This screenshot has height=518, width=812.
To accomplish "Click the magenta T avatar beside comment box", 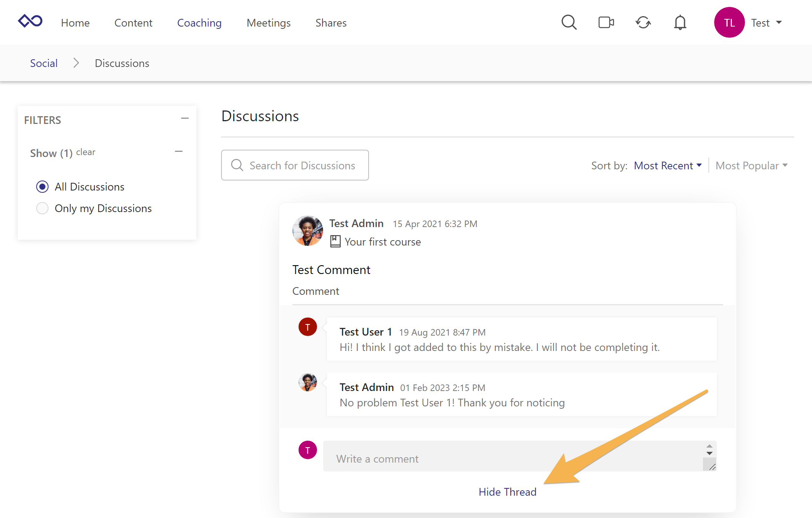I will (x=307, y=450).
